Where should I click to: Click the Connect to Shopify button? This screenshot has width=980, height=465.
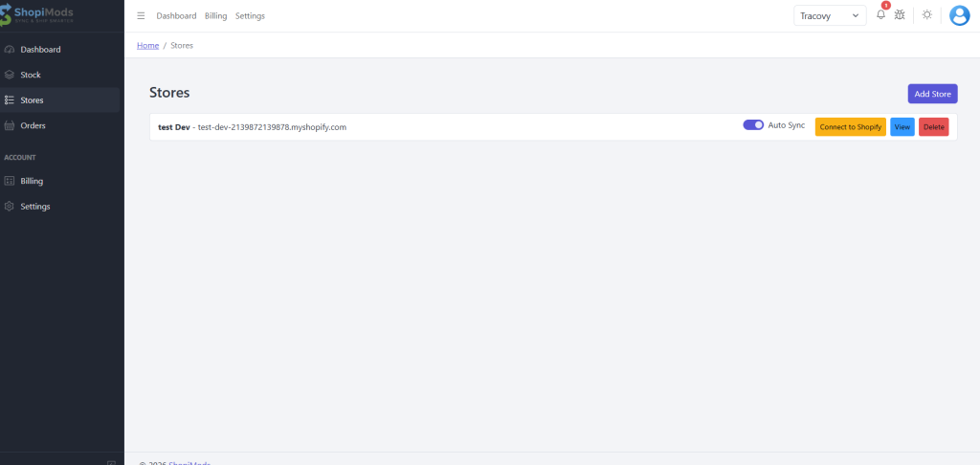[x=850, y=127]
